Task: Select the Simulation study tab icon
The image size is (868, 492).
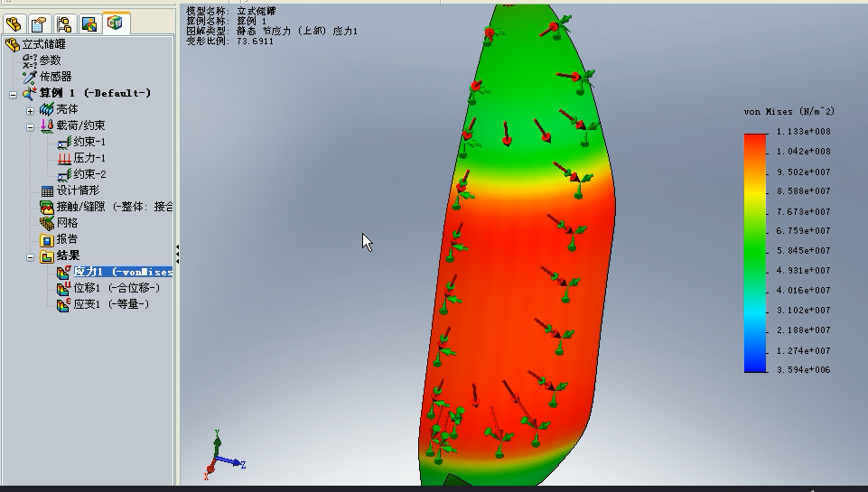Action: [x=115, y=23]
